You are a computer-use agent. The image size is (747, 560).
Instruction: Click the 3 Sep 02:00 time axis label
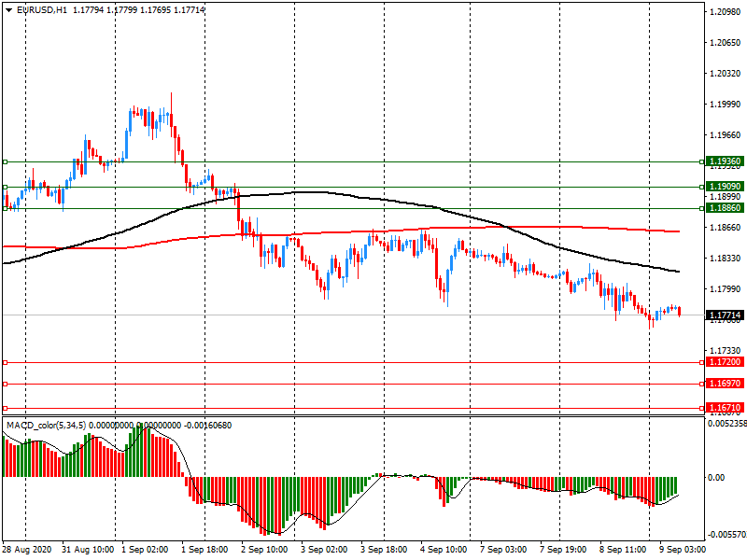(325, 551)
